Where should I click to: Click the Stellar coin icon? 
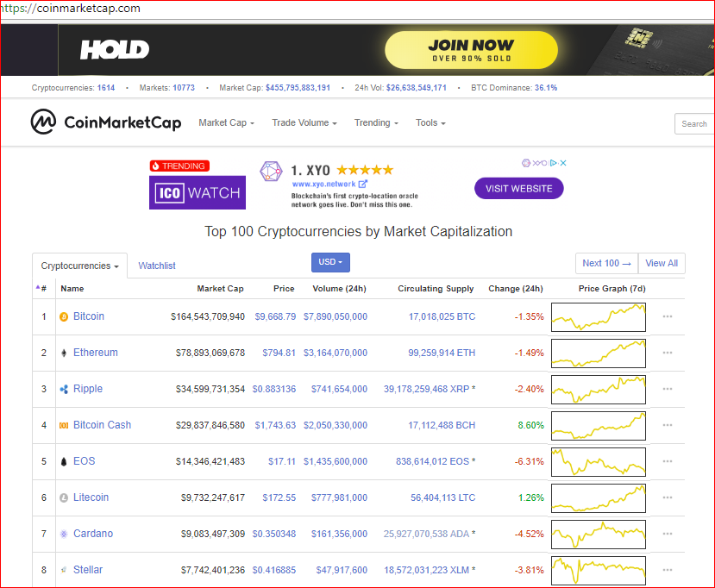[x=64, y=570]
